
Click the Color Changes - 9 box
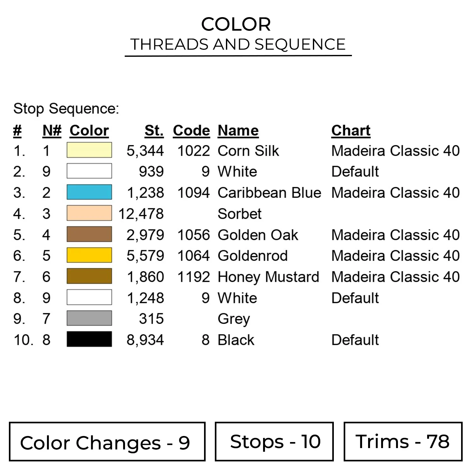point(107,441)
